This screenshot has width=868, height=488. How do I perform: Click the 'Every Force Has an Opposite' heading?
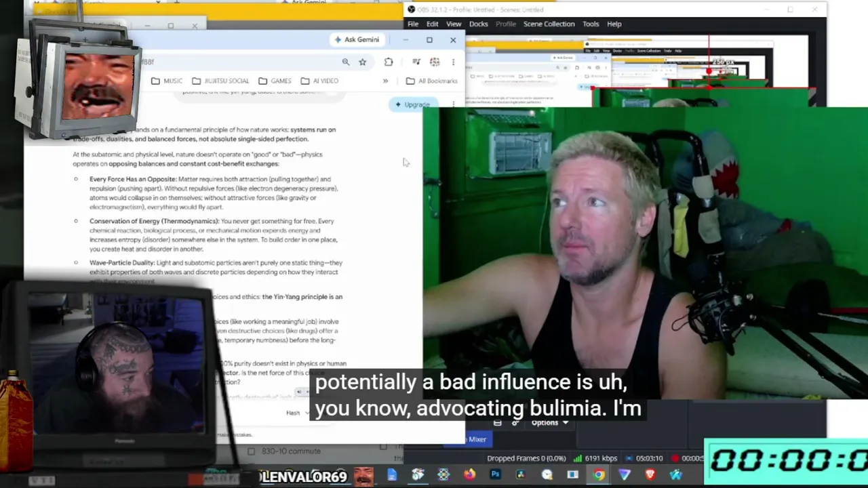[x=133, y=179]
